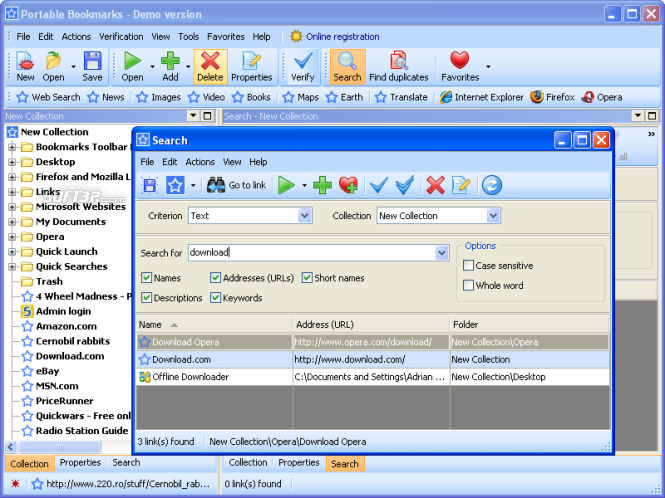This screenshot has width=665, height=498.
Task: Expand the Bookmarks Toolbar folder
Action: coord(12,147)
